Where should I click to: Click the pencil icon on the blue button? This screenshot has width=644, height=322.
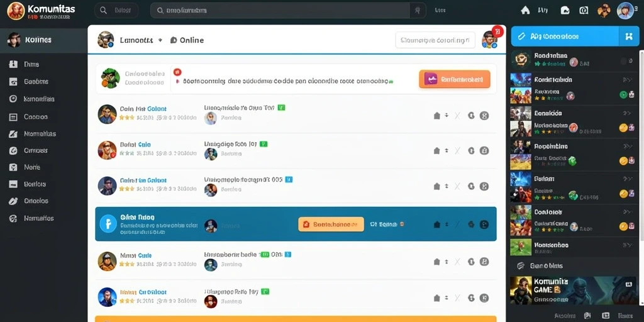tap(522, 36)
